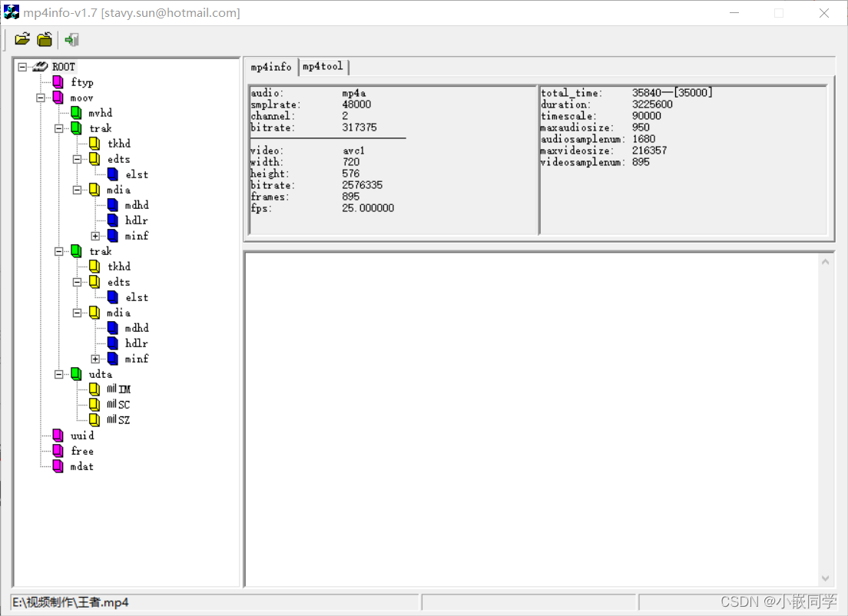Click the timescale value 90000
The width and height of the screenshot is (848, 616).
pyautogui.click(x=646, y=116)
